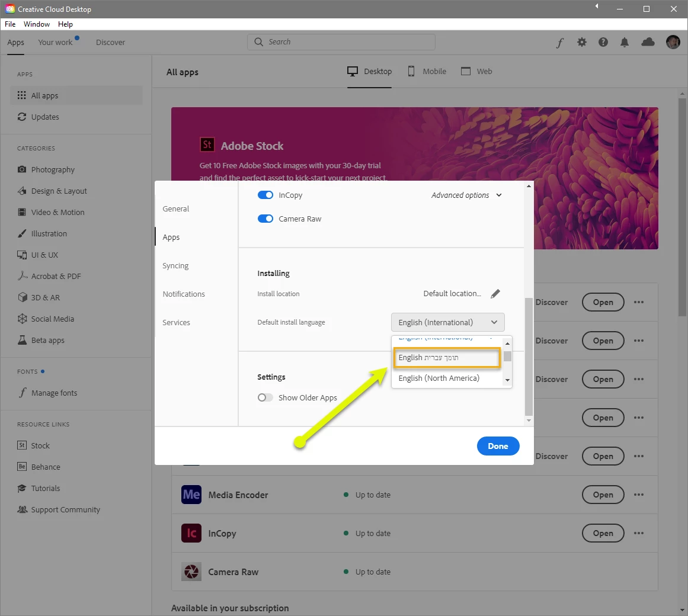Open the Help menu

[x=65, y=24]
